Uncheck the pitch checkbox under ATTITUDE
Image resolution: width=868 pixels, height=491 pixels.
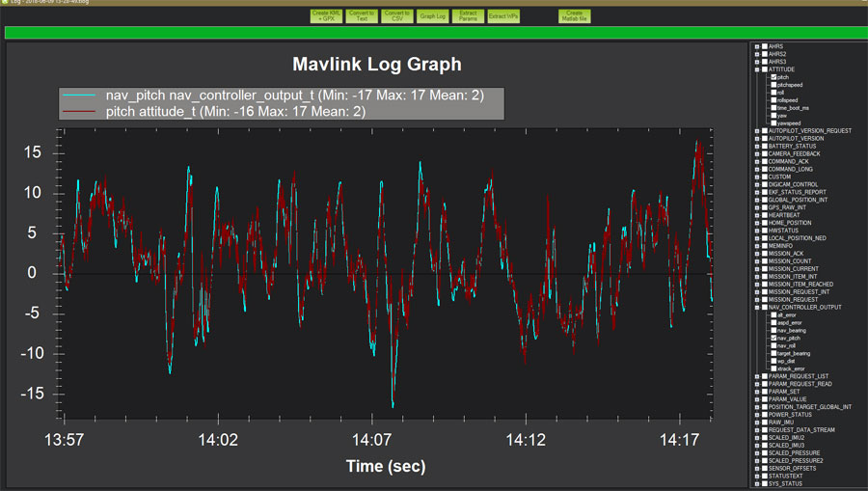[x=773, y=77]
